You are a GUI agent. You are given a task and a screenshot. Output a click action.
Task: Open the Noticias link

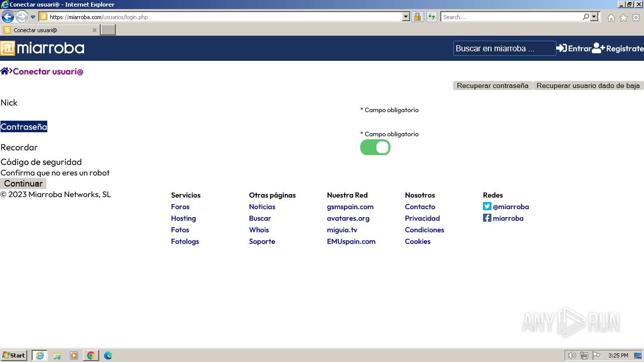(262, 207)
